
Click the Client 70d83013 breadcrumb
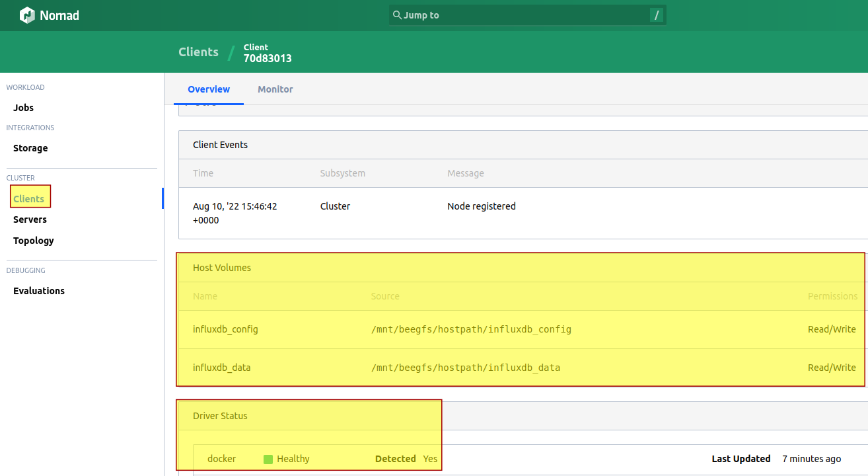[268, 53]
